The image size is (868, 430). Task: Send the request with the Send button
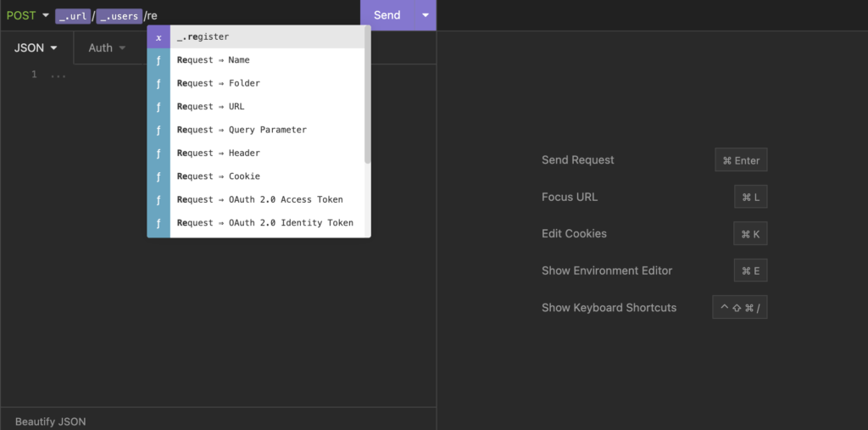(x=387, y=15)
